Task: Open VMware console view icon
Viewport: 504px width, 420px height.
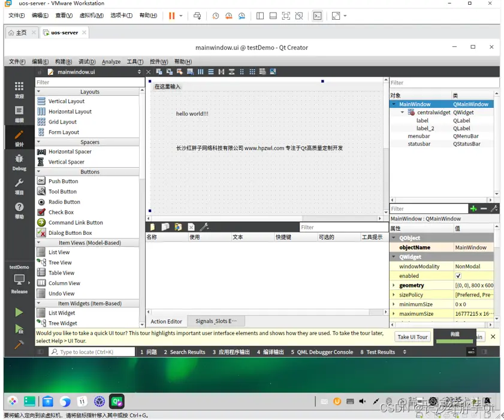Action: coord(317,16)
